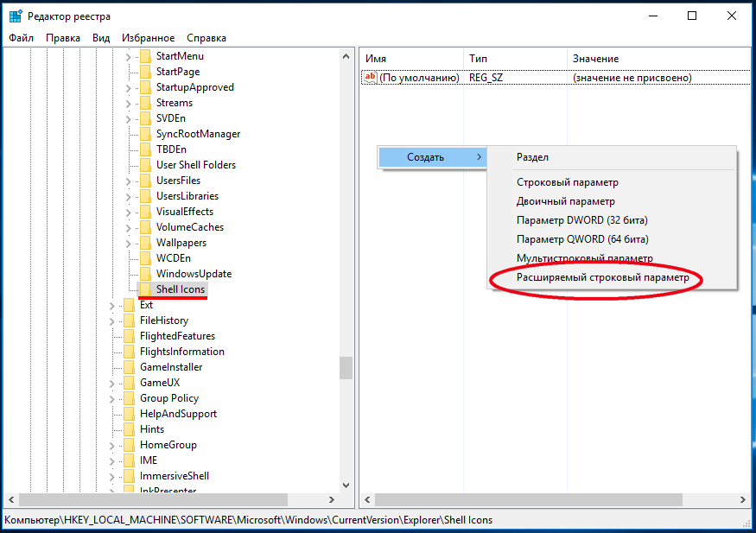Click tree vertical scrollbar thumb
The height and width of the screenshot is (533, 756).
[346, 368]
